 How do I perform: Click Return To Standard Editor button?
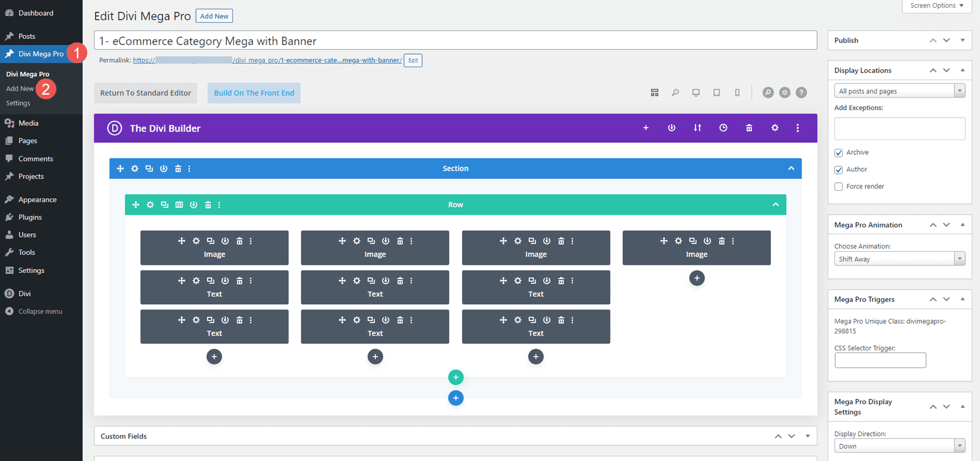(x=145, y=93)
